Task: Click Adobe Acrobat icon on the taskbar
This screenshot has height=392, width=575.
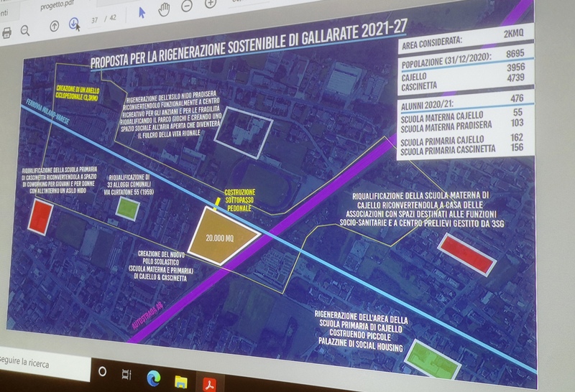Action: click(210, 385)
